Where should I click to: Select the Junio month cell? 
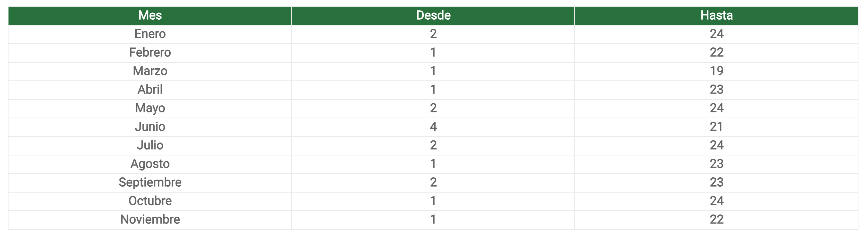coord(150,127)
